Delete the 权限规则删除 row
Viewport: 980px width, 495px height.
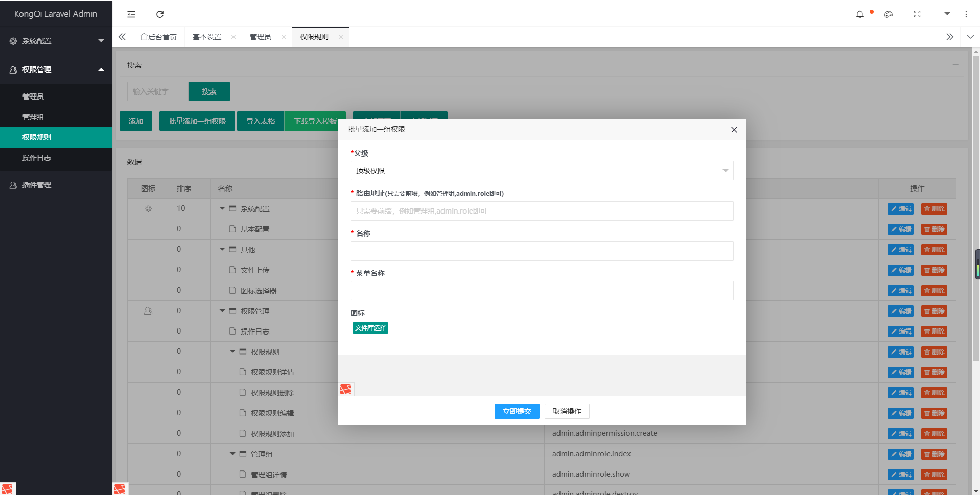click(934, 393)
